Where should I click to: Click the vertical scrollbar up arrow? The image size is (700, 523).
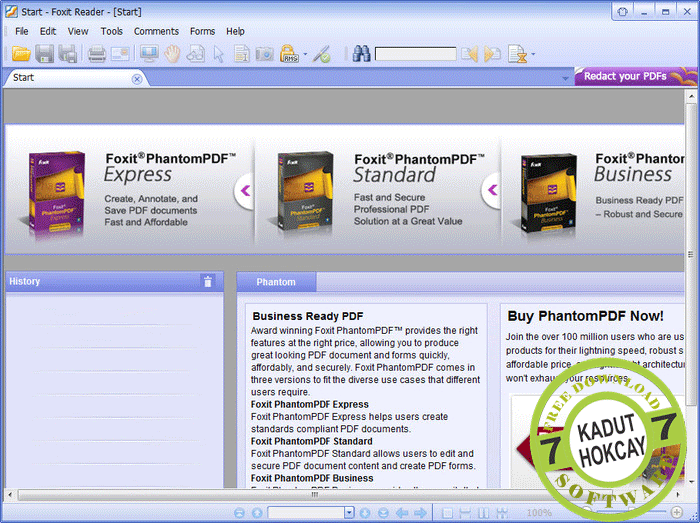(691, 96)
